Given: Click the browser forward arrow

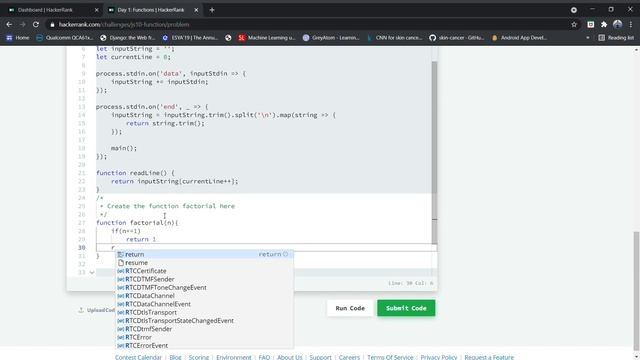Looking at the screenshot, I should pos(22,24).
